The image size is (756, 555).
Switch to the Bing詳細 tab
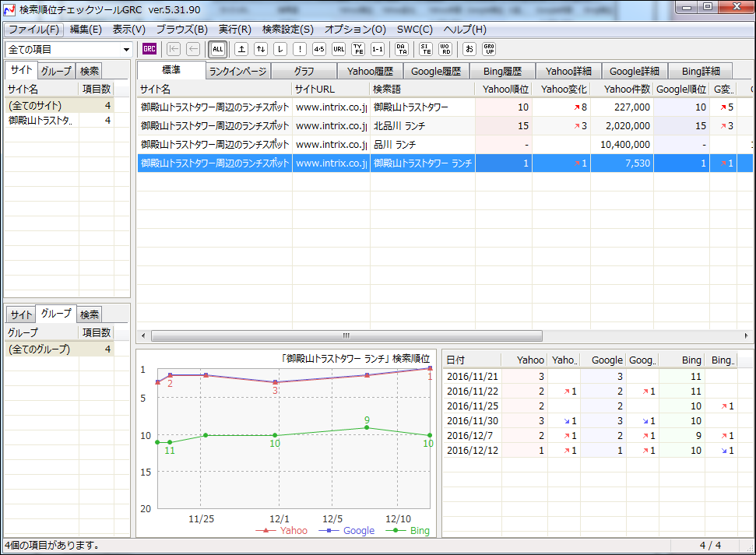tap(701, 72)
